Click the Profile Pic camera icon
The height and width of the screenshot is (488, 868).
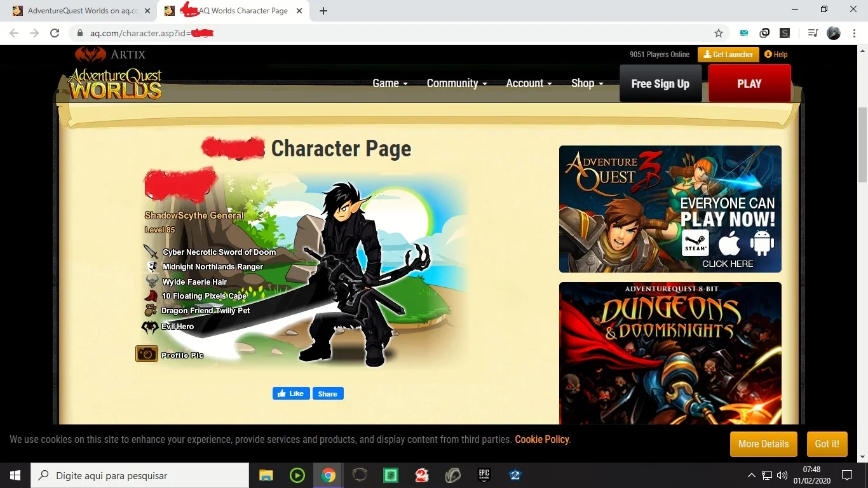147,354
